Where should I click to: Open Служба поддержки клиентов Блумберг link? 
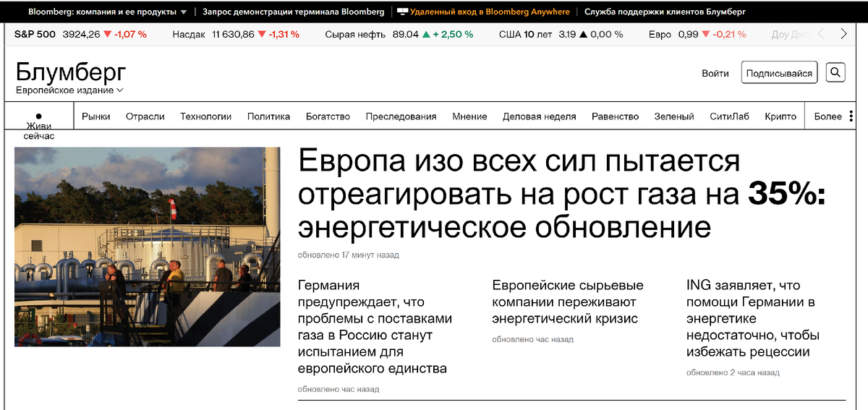(x=665, y=12)
